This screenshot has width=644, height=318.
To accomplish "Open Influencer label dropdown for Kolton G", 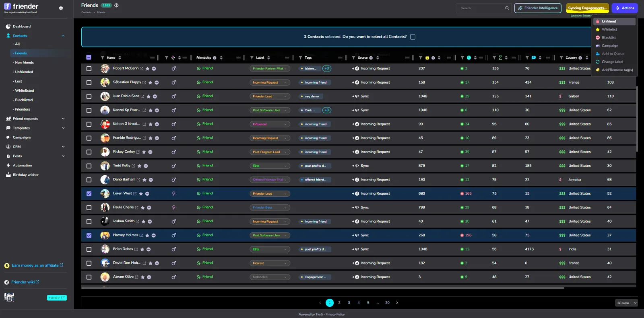I will click(270, 124).
